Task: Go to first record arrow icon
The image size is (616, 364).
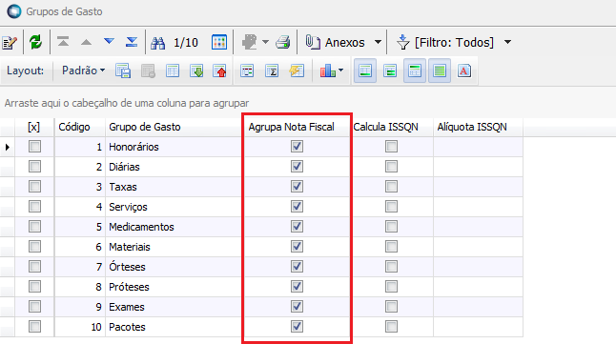Action: tap(63, 42)
